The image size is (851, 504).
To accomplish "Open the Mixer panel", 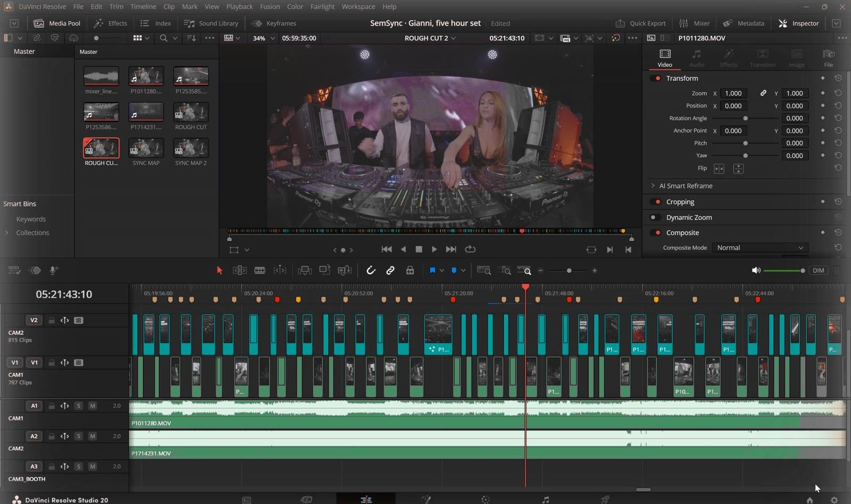I will pyautogui.click(x=695, y=23).
